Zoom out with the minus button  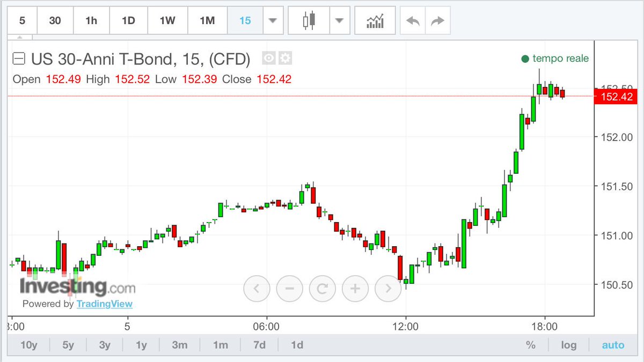pyautogui.click(x=289, y=289)
